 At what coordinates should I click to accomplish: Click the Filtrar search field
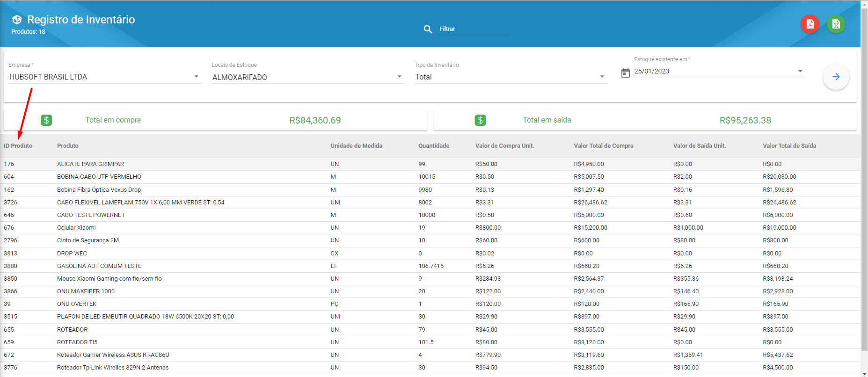474,29
